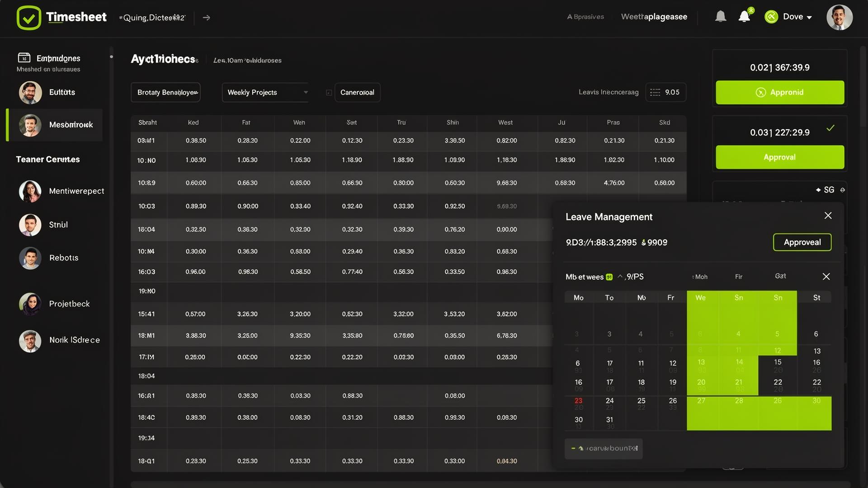Click the carusboun field at calendar bottom

[604, 449]
